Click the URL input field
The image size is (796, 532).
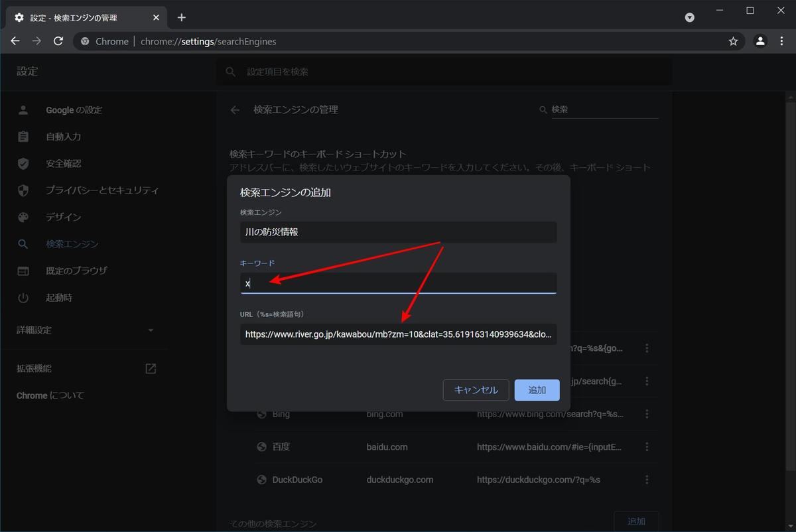(x=398, y=334)
